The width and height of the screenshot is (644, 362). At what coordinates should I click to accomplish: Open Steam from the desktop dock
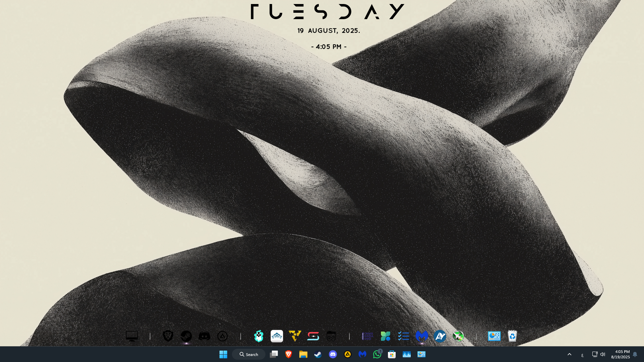pyautogui.click(x=186, y=336)
